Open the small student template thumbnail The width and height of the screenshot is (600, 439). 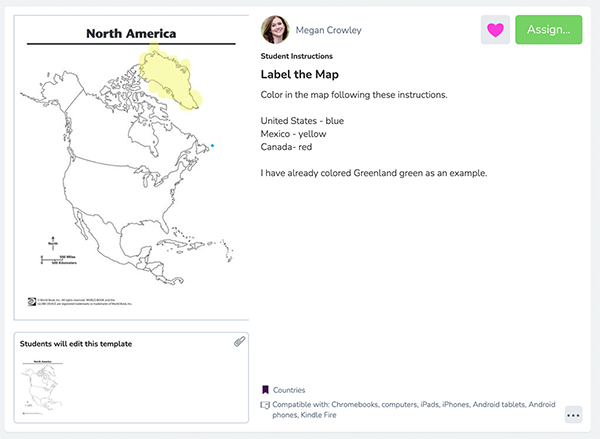tap(42, 385)
